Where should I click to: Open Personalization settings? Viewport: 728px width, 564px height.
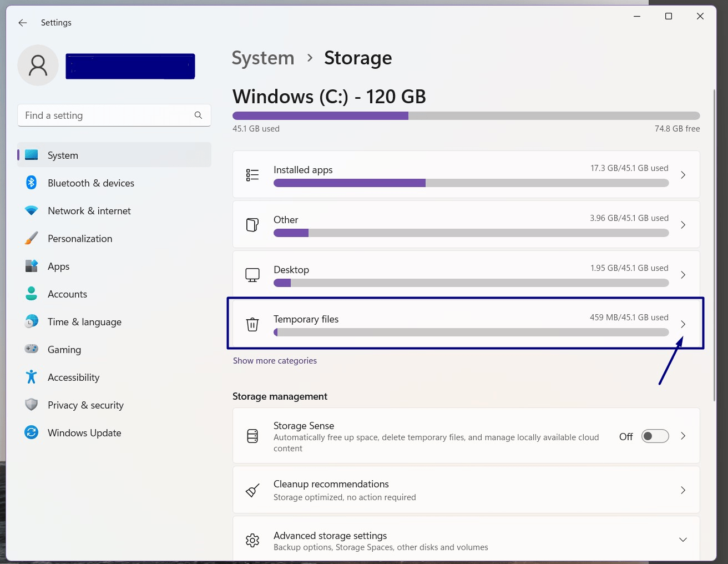tap(114, 238)
